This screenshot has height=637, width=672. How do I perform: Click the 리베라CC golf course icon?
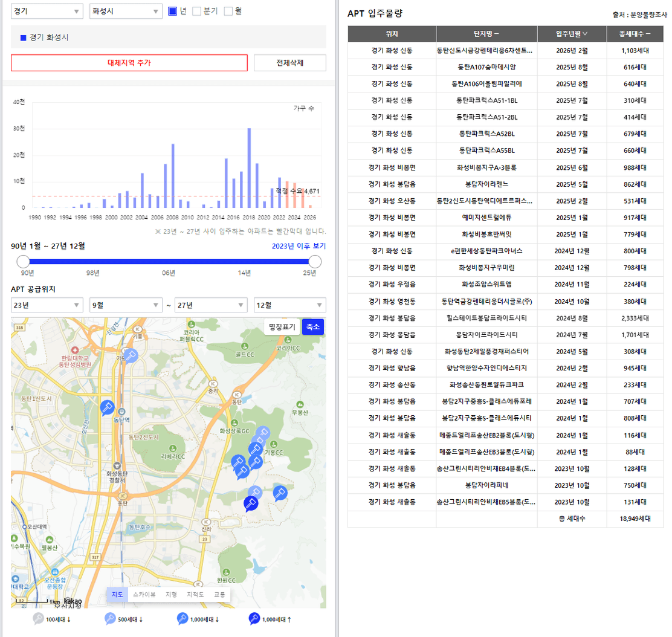173,448
